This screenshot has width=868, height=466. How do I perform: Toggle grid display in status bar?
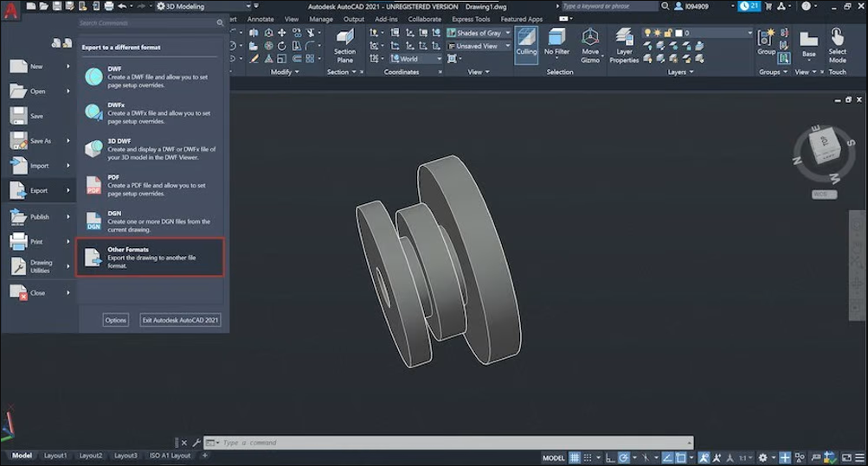click(x=575, y=457)
